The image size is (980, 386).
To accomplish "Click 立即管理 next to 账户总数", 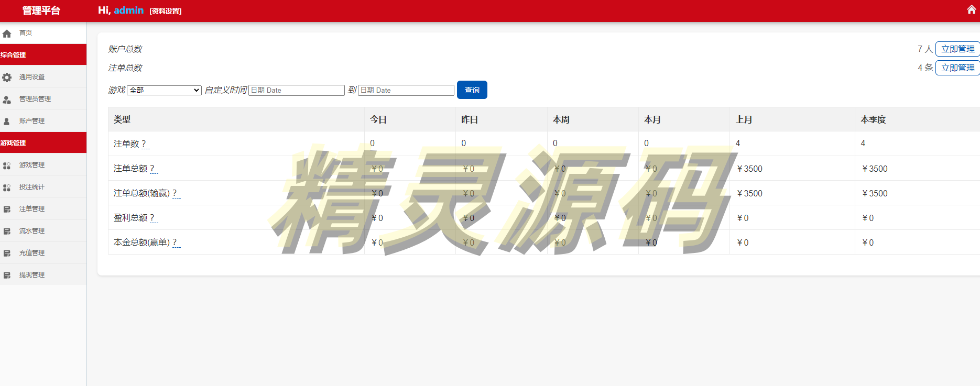I will point(957,49).
